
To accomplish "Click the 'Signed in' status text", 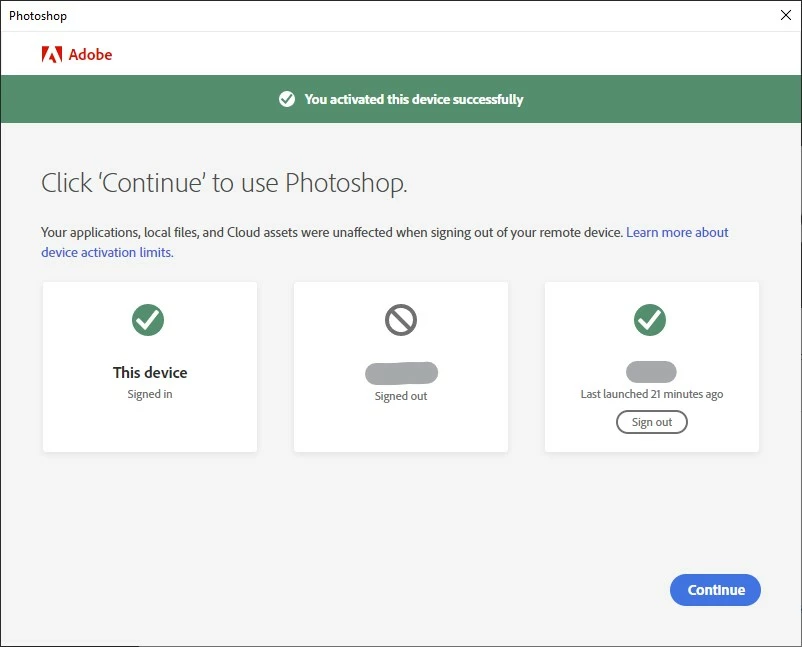I will [150, 394].
